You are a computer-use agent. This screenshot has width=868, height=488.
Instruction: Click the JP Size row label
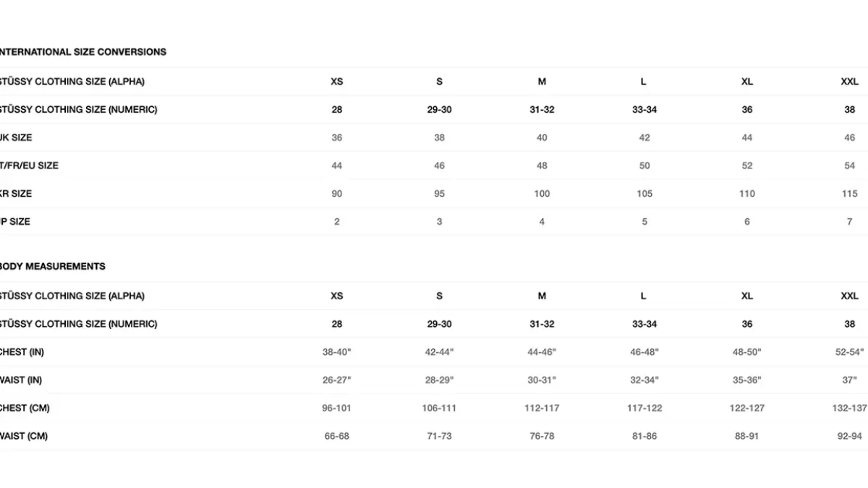click(15, 222)
